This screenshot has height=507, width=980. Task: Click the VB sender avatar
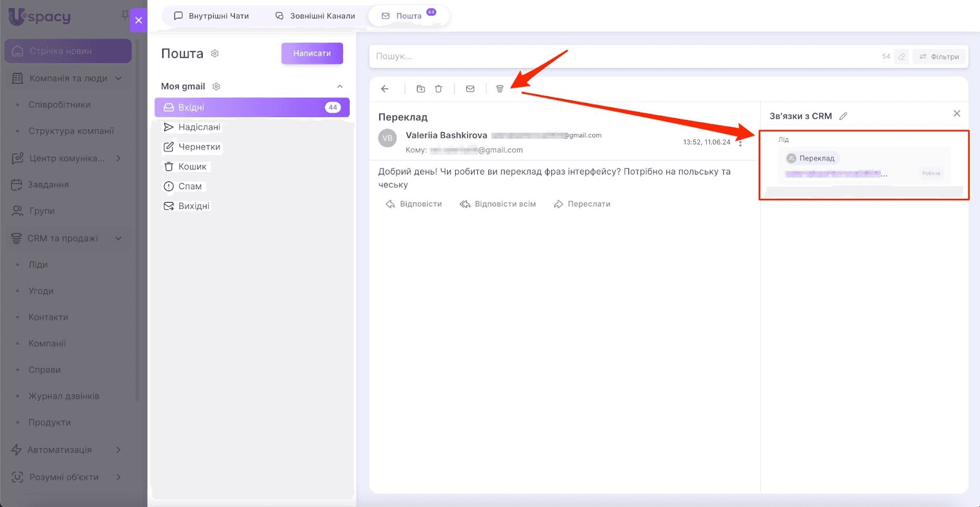point(388,138)
